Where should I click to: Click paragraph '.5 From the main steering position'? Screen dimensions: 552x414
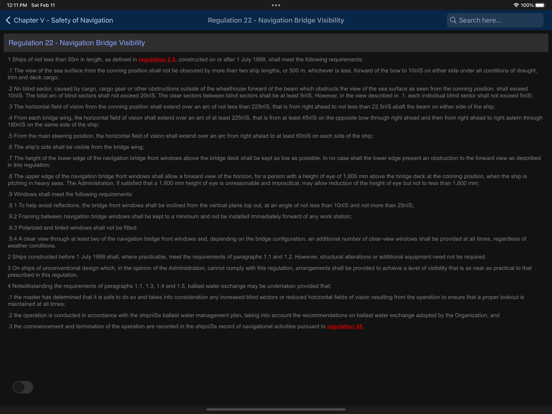click(191, 136)
